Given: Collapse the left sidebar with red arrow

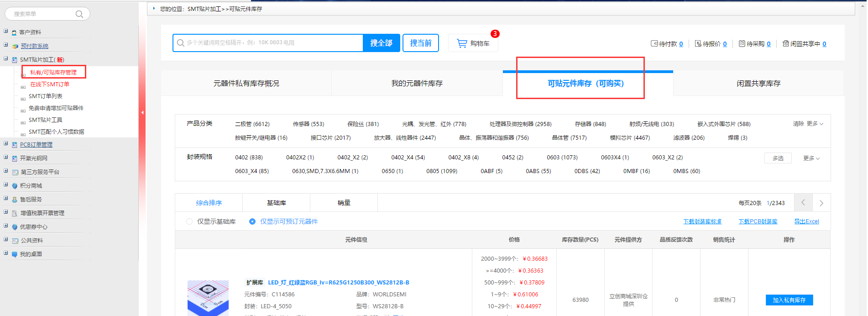Looking at the screenshot, I should point(142,112).
